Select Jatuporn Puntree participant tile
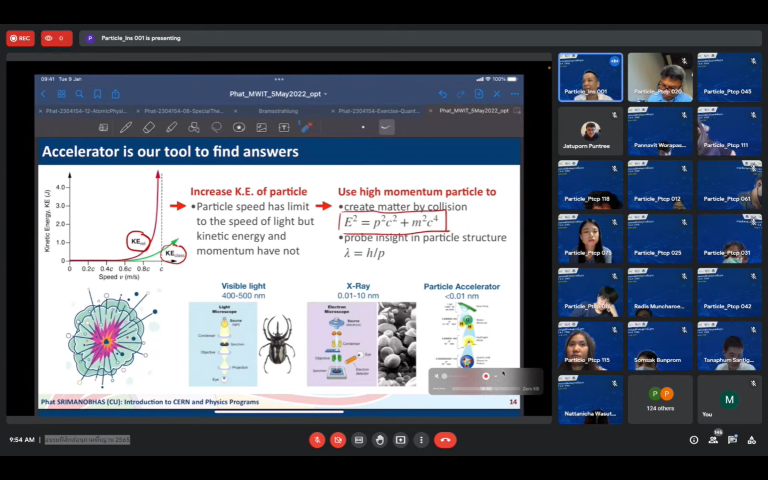Viewport: 768px width, 480px height. pyautogui.click(x=591, y=131)
